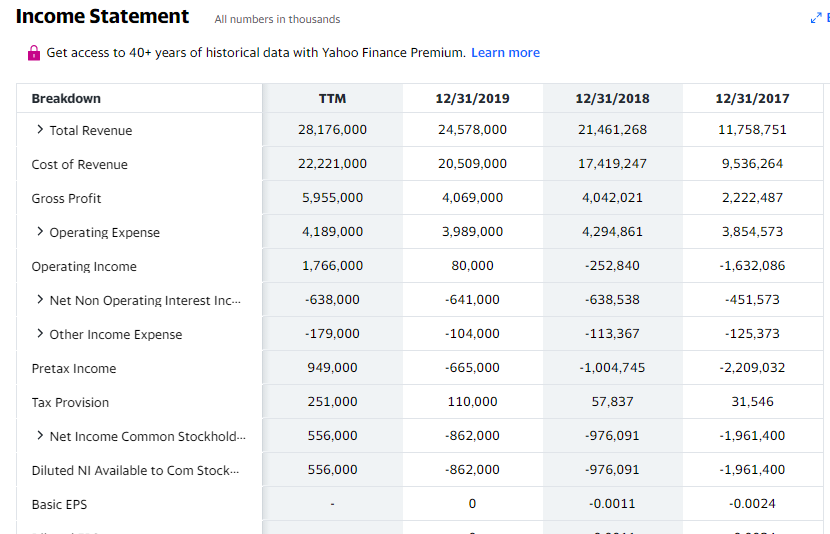
Task: Click pretax income value 949,000
Action: click(x=332, y=367)
